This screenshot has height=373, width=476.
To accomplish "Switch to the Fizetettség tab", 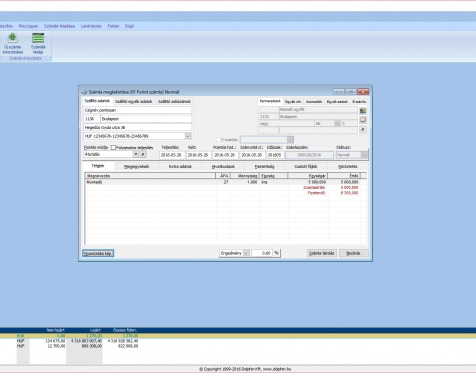I will 264,167.
